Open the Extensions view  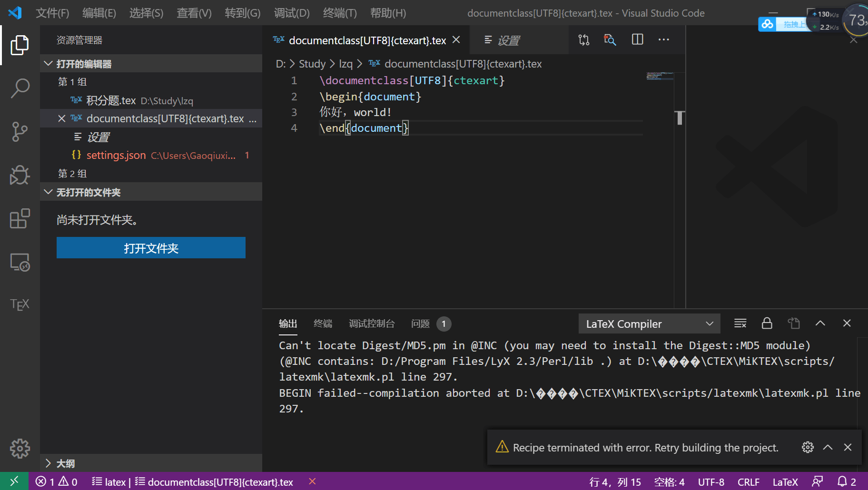(20, 218)
